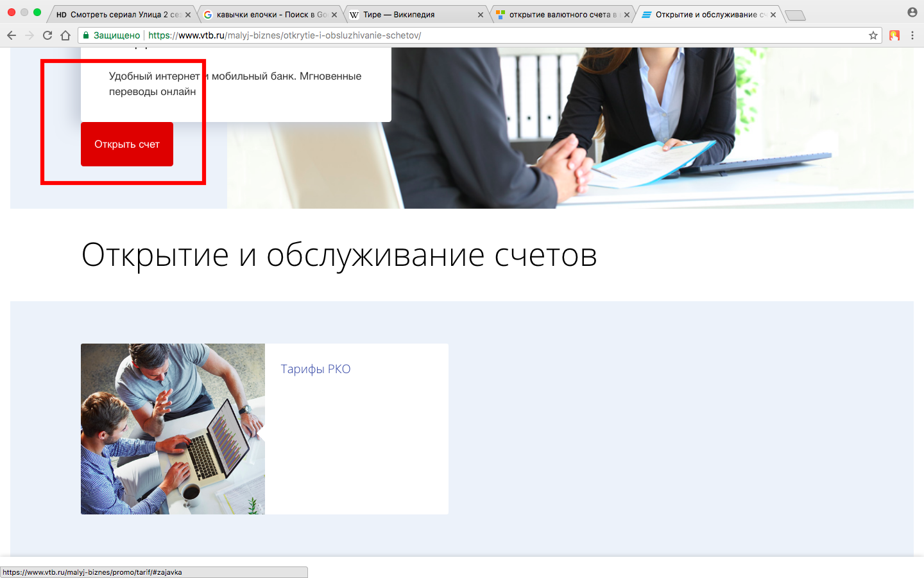Close the Открытие и обслуживание tab
The image size is (924, 578).
pyautogui.click(x=773, y=15)
